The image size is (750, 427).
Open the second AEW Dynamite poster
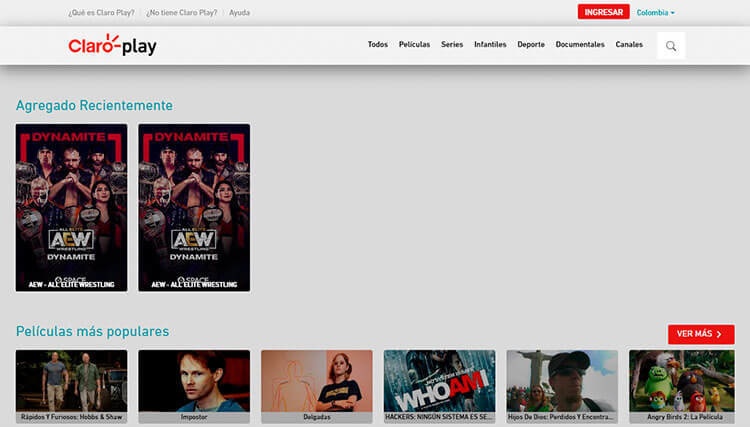pyautogui.click(x=194, y=208)
